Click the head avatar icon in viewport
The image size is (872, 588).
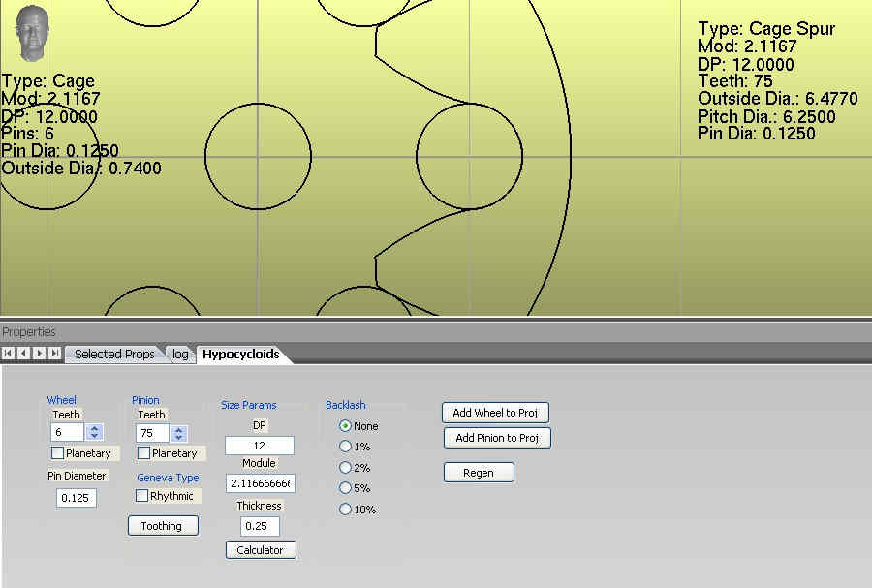[x=32, y=32]
